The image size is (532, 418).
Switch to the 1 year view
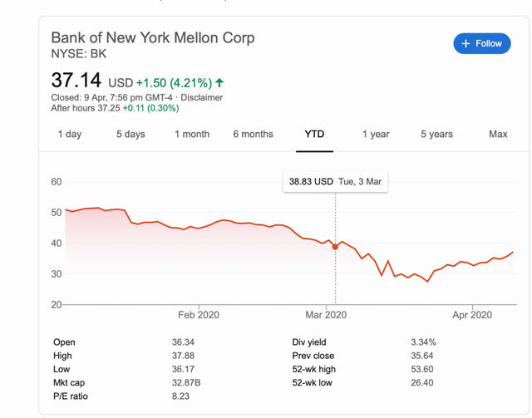coord(376,134)
